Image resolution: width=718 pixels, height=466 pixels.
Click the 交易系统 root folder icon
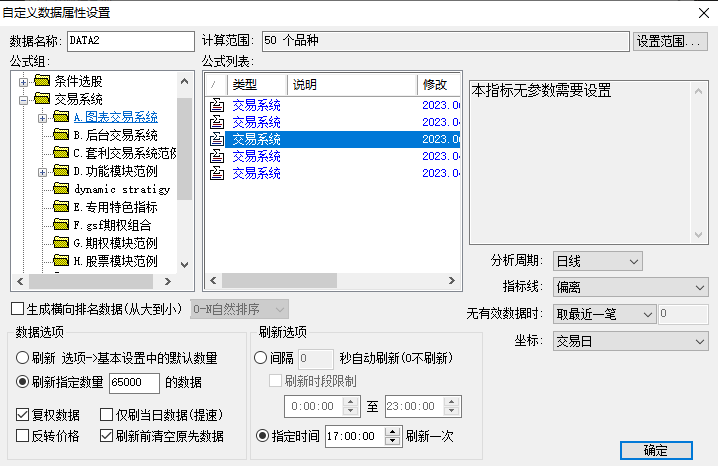42,99
